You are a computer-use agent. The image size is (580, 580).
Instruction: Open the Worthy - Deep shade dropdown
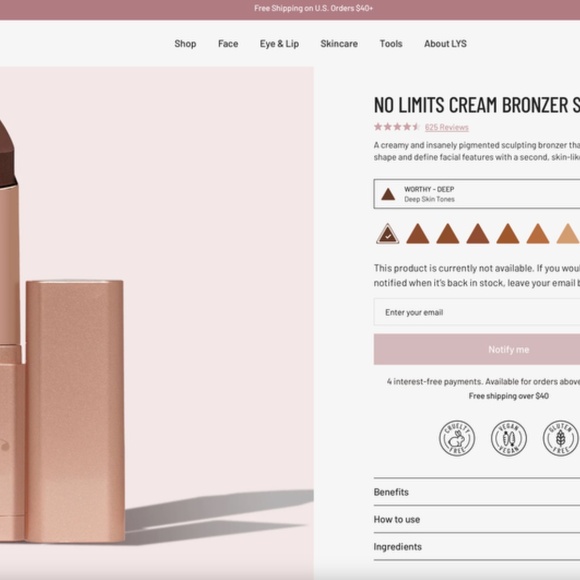pyautogui.click(x=477, y=194)
